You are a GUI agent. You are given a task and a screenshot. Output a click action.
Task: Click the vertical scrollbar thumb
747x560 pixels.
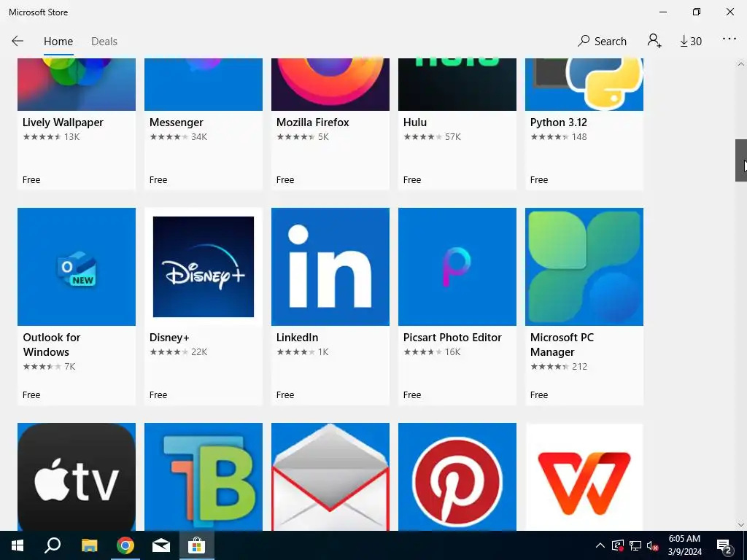coord(741,160)
